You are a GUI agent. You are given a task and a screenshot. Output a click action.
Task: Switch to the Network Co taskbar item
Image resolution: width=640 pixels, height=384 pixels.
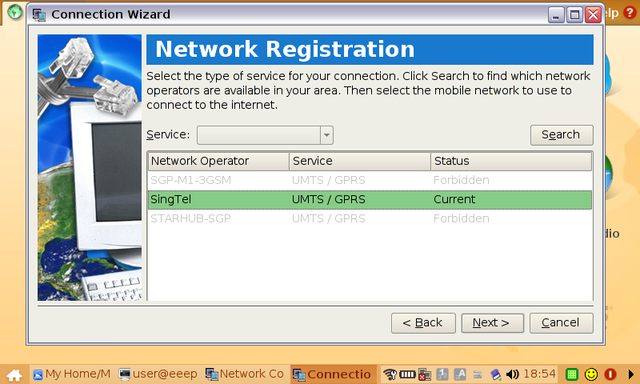[x=244, y=374]
